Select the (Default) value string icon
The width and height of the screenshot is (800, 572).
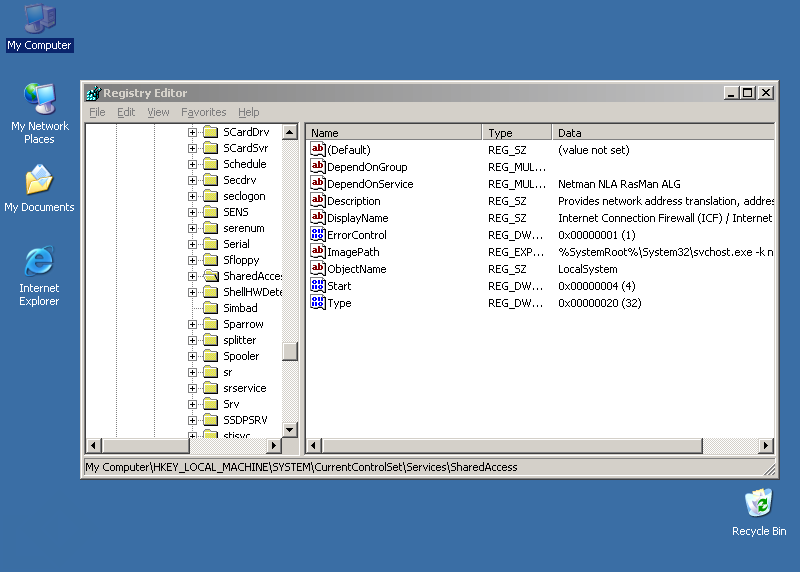(317, 150)
